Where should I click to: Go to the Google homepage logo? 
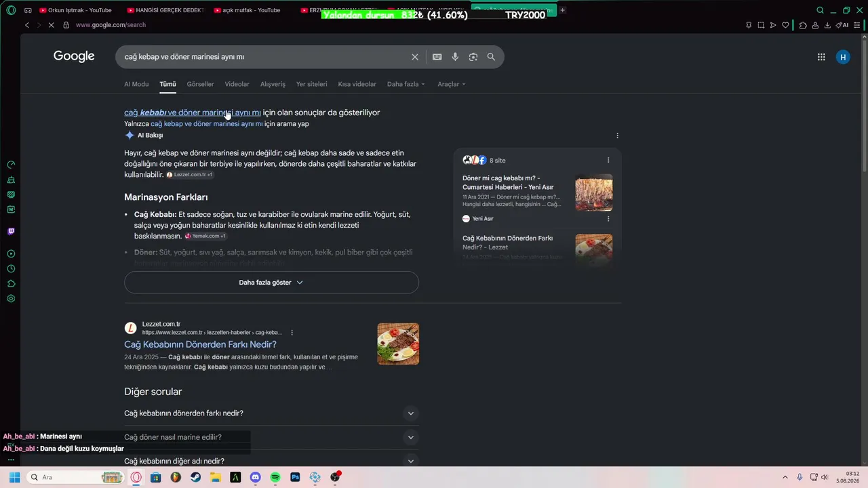(74, 56)
